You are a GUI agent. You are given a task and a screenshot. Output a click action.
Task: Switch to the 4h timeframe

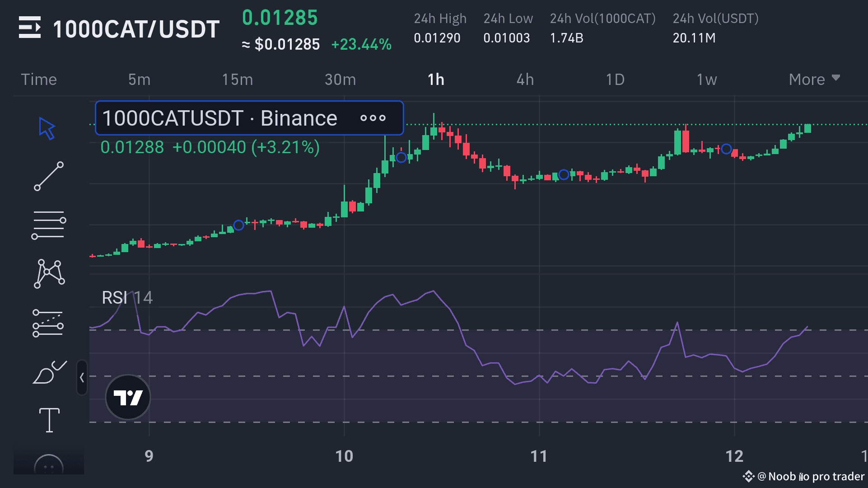(x=525, y=80)
